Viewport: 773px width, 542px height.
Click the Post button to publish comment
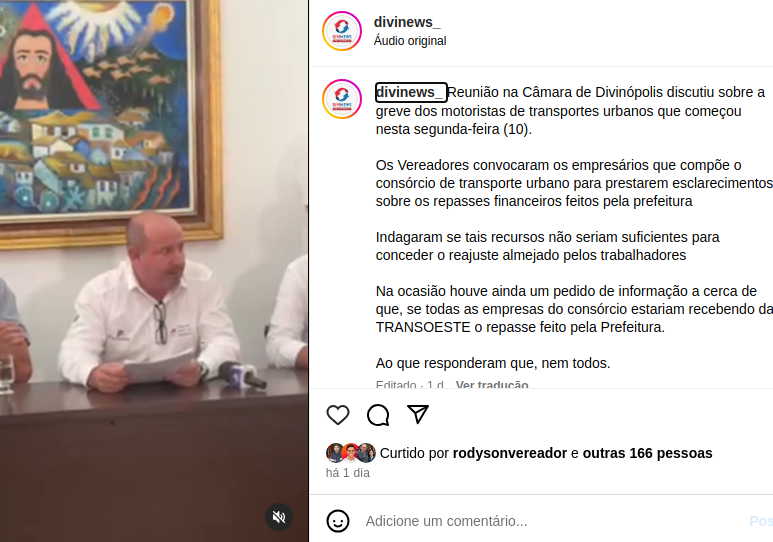(761, 521)
